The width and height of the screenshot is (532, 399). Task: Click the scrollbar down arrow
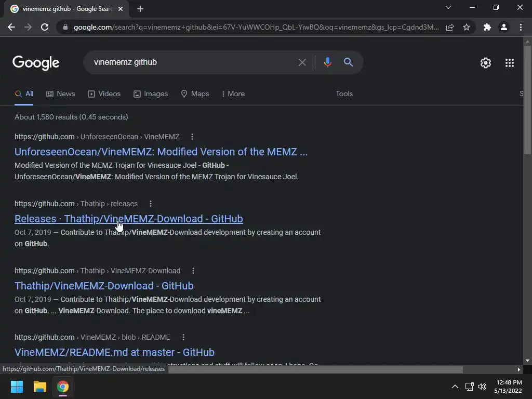point(527,361)
